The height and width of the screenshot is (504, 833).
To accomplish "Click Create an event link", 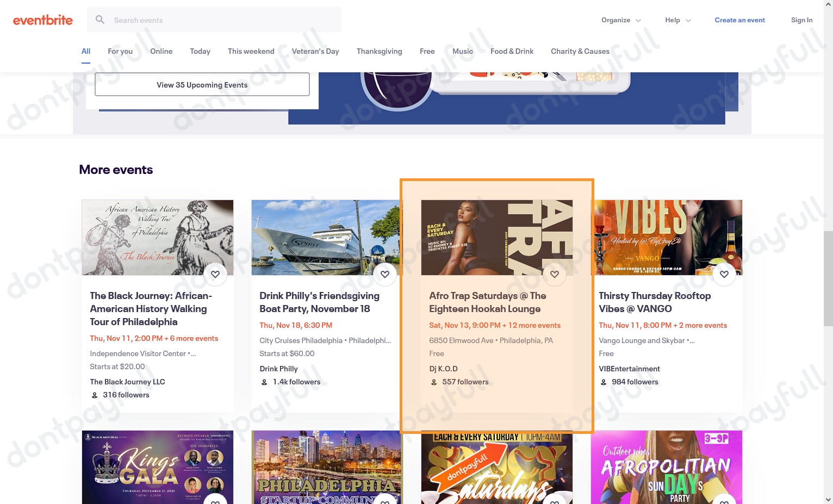I will tap(739, 20).
